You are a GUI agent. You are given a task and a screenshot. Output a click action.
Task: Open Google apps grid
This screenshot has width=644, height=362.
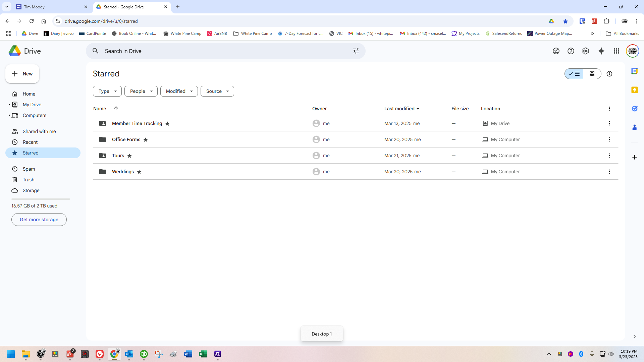[x=616, y=51]
